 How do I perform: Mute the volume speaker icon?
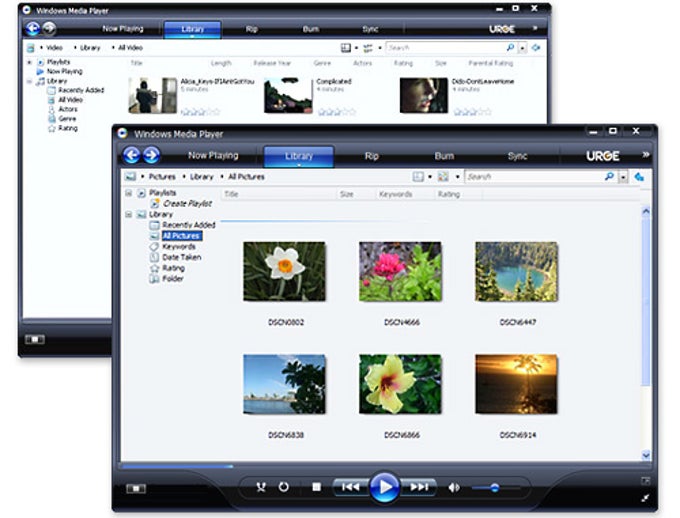(454, 488)
